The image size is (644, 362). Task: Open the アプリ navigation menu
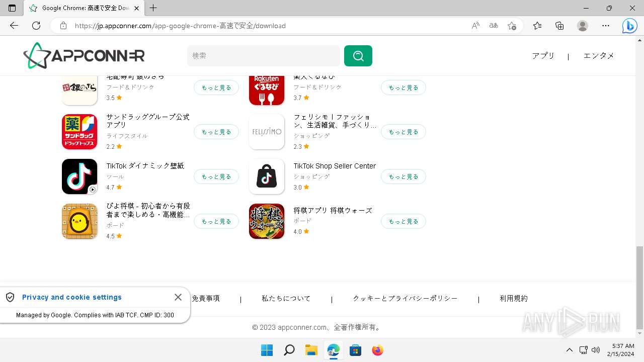pyautogui.click(x=543, y=56)
